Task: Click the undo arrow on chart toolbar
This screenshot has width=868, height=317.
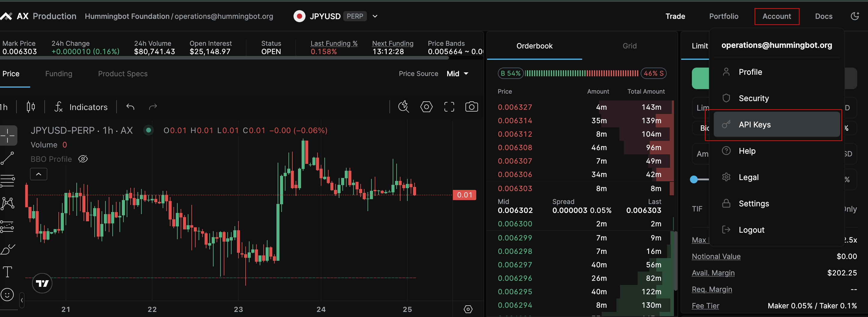Action: 130,107
